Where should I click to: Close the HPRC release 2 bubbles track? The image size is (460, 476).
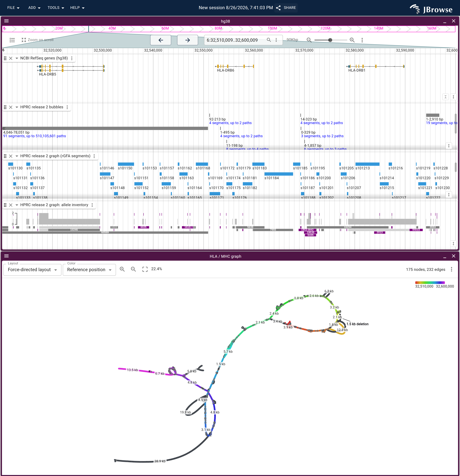coord(11,107)
